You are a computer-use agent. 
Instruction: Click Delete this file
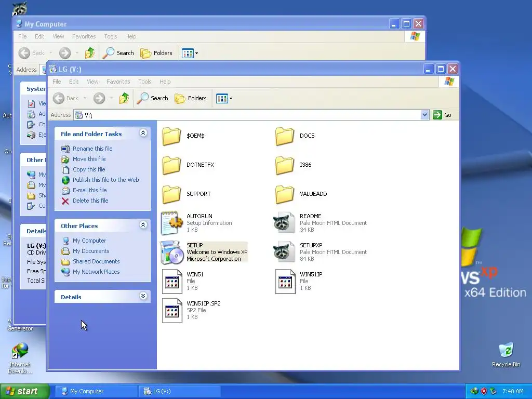[x=90, y=201]
